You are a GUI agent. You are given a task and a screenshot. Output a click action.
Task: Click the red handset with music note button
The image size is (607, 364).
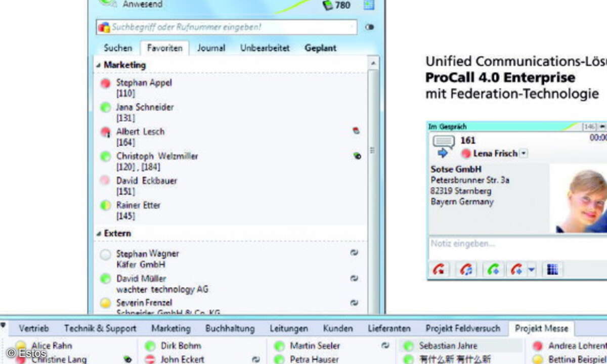click(466, 269)
